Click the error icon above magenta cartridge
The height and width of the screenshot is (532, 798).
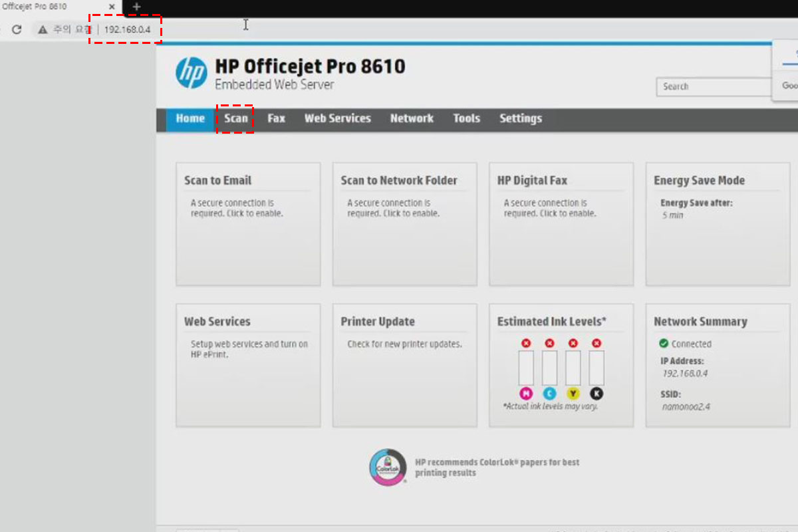point(526,343)
